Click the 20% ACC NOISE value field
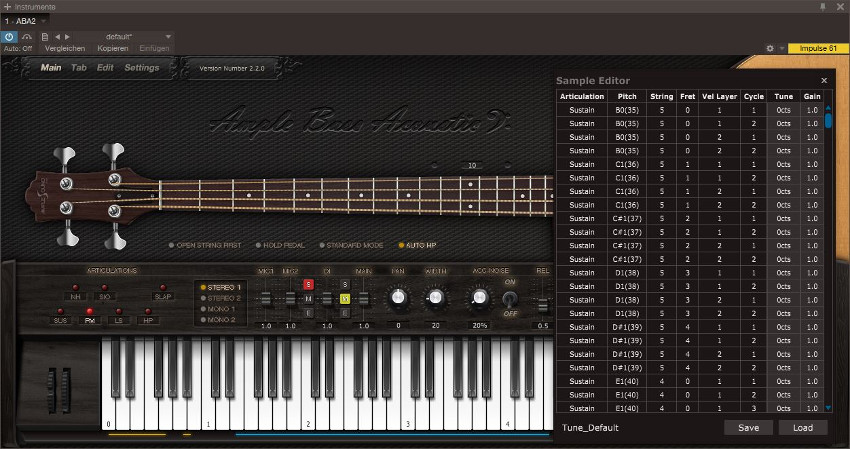850x449 pixels. [480, 326]
